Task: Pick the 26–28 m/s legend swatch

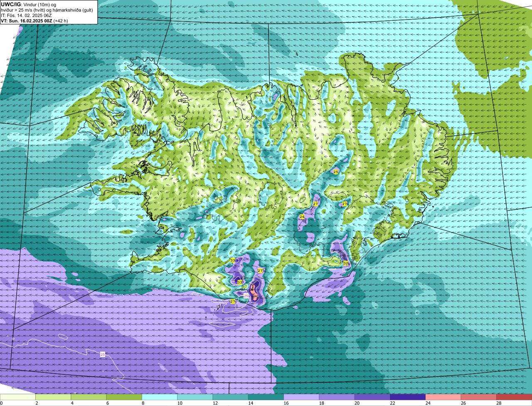Action: point(479,397)
